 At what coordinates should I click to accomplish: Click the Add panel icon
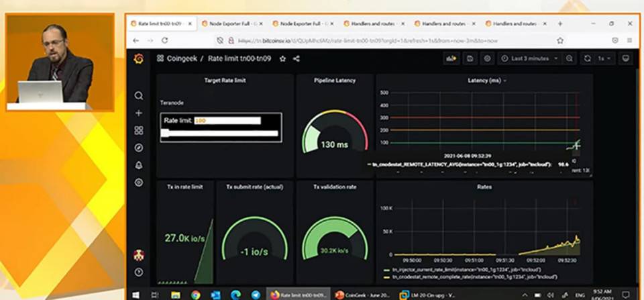451,59
